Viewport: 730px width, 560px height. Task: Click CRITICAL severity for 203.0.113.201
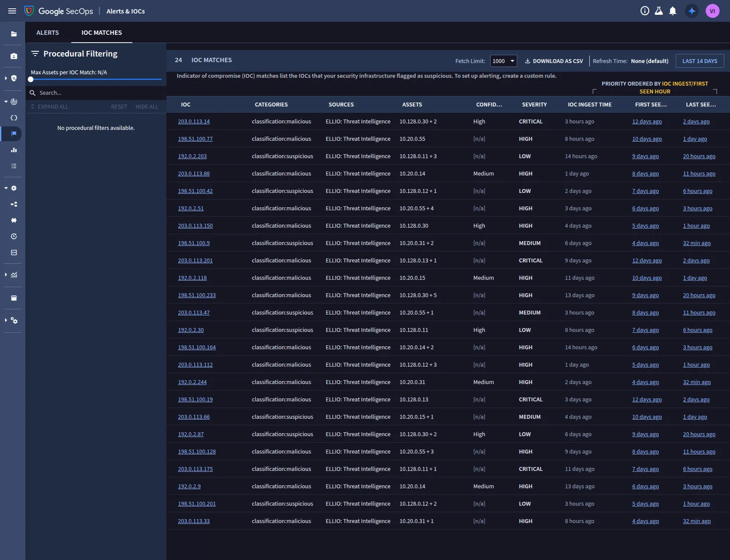(x=531, y=261)
